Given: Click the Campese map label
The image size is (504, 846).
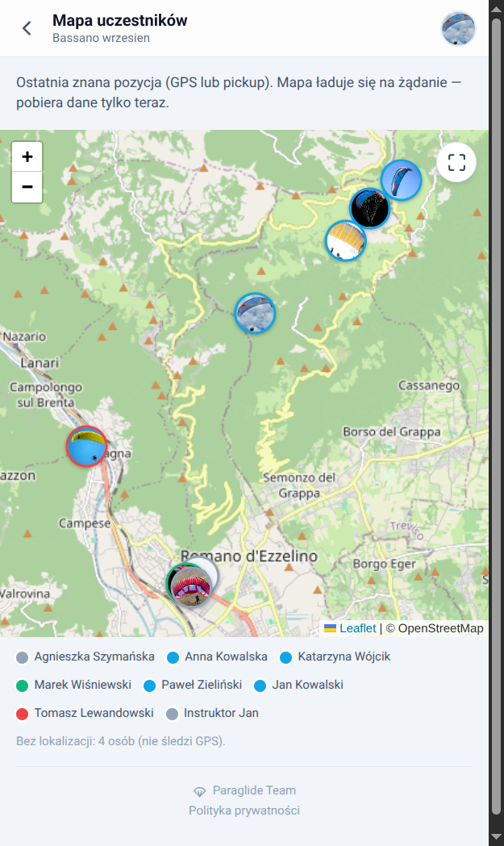Looking at the screenshot, I should (85, 523).
